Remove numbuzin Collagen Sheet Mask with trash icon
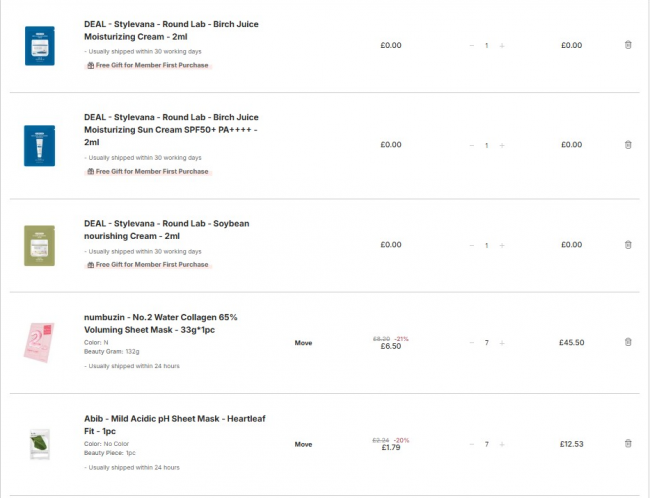The image size is (650, 498). tap(628, 342)
